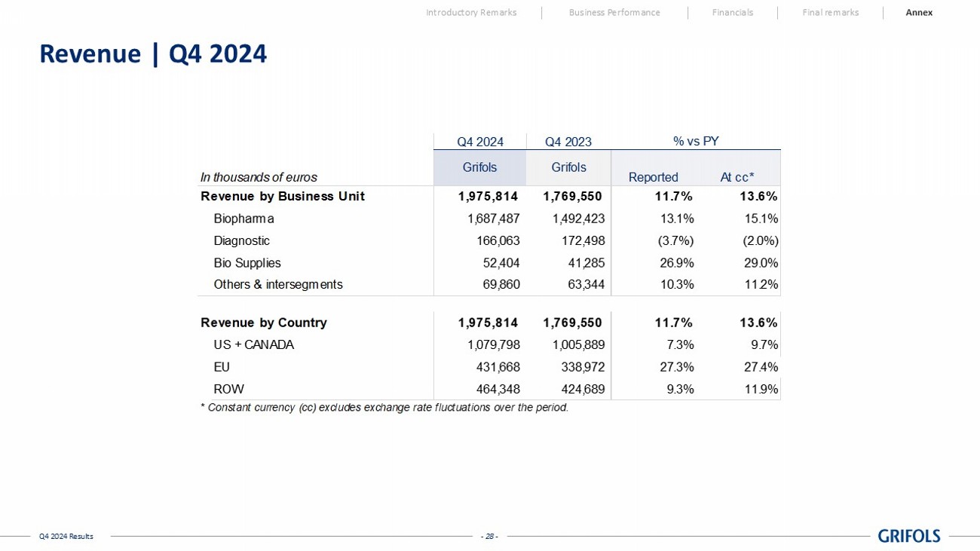Screen dimensions: 980x551
Task: Click the EU reported growth value 27.3%
Action: click(675, 367)
